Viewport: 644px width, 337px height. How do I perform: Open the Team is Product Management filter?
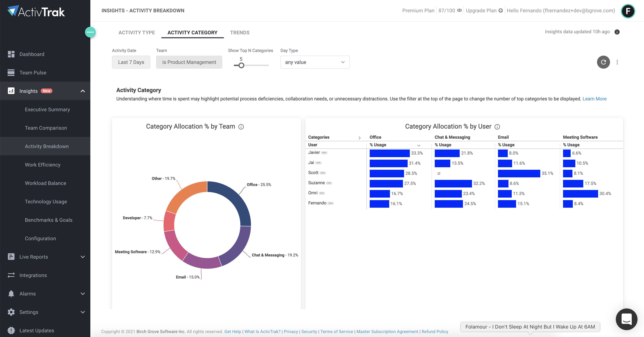(x=189, y=62)
